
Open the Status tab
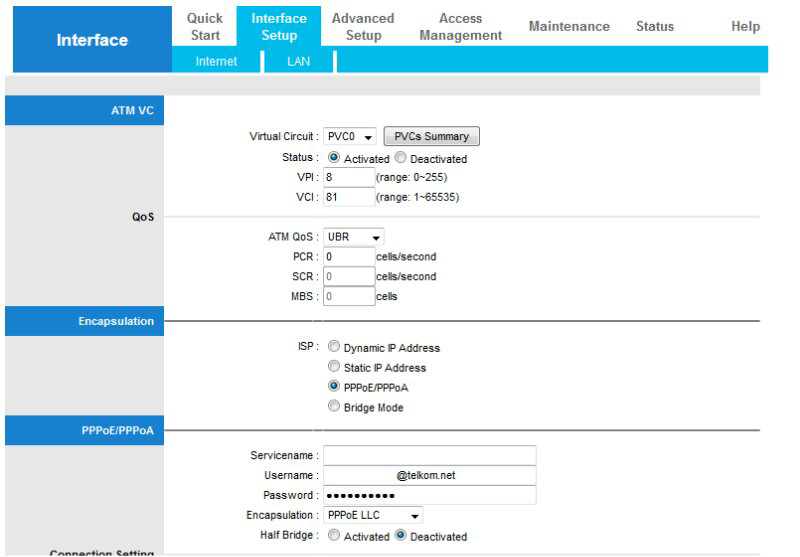click(x=655, y=27)
